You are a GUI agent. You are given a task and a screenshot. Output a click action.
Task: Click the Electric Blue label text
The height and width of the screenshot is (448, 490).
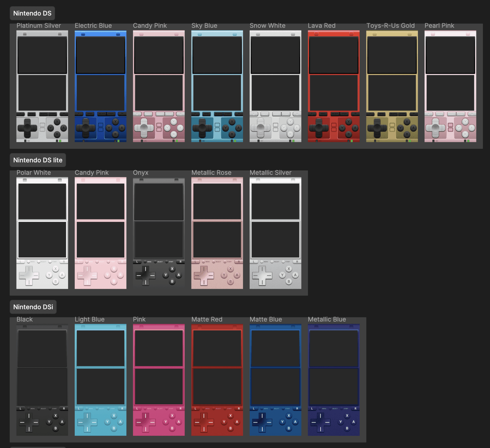93,25
